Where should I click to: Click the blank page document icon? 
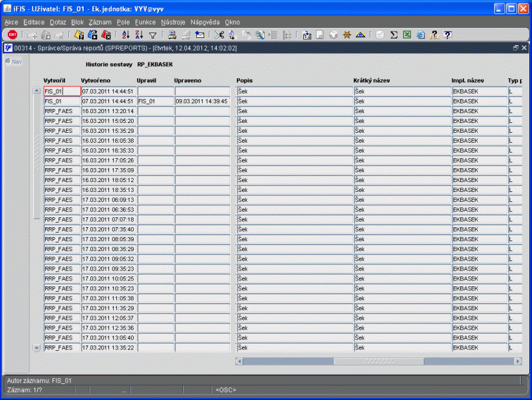[320, 35]
